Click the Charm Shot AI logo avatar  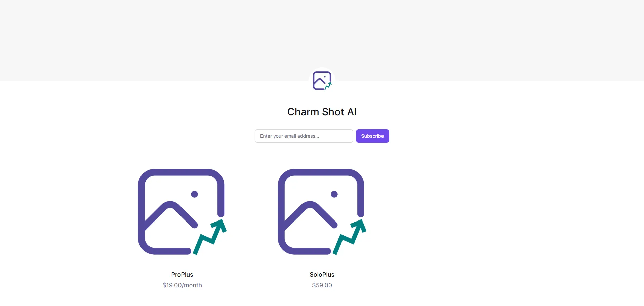322,80
